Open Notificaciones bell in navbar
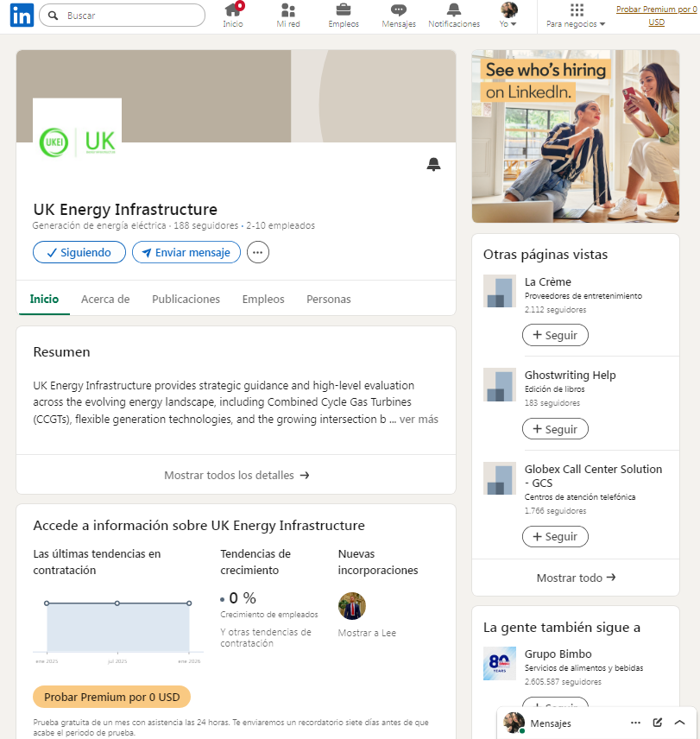Image resolution: width=700 pixels, height=739 pixels. (x=454, y=16)
